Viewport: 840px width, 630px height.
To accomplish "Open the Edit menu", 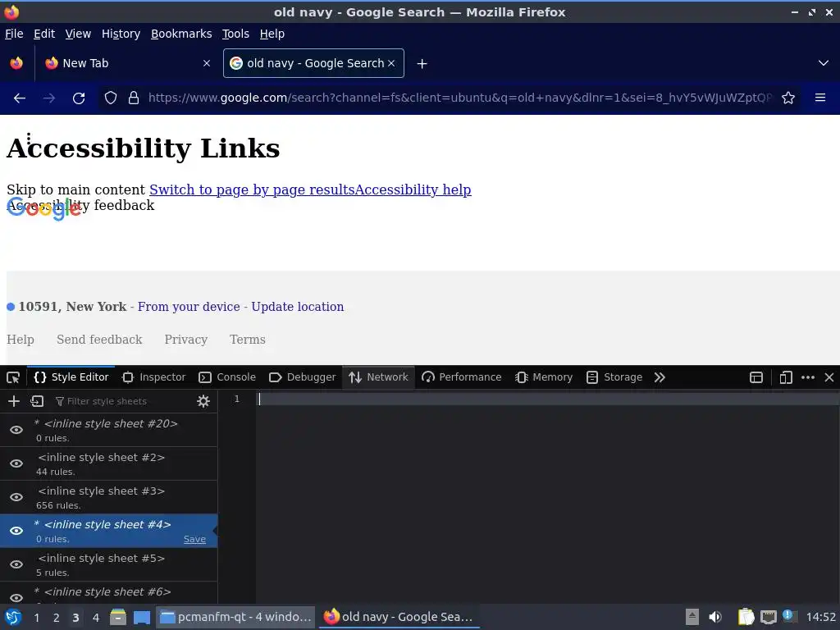I will 44,34.
